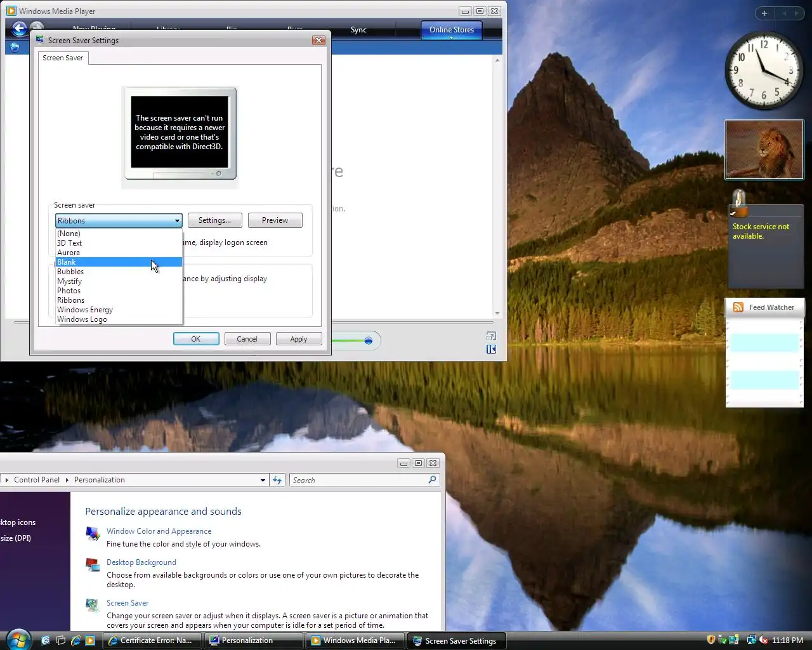Screen dimensions: 812x650
Task: Choose Photos from screen saver list
Action: coord(119,291)
